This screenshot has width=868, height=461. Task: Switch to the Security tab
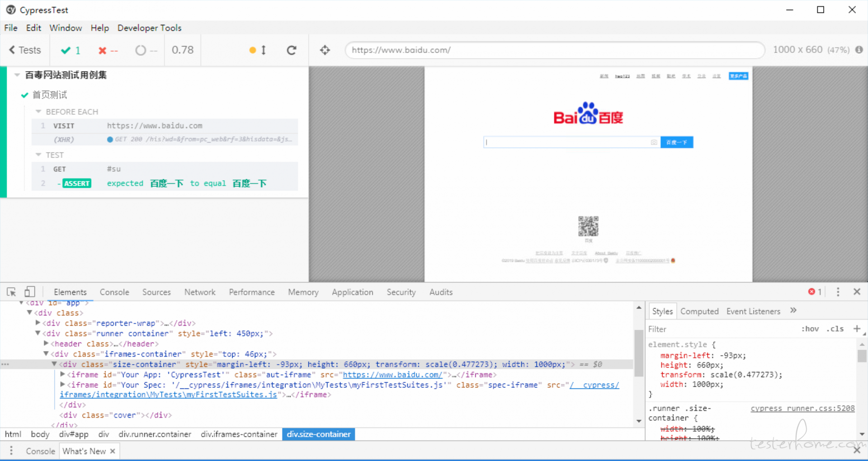(401, 292)
